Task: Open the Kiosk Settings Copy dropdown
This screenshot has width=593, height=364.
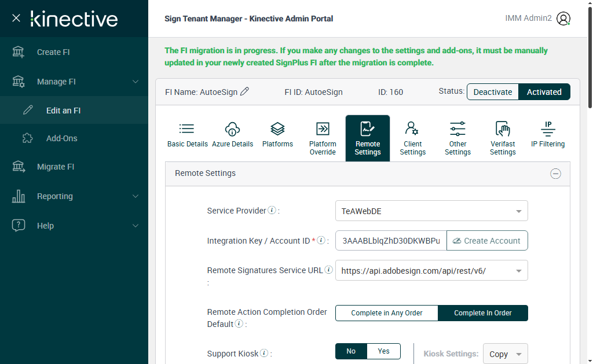Action: coord(505,354)
